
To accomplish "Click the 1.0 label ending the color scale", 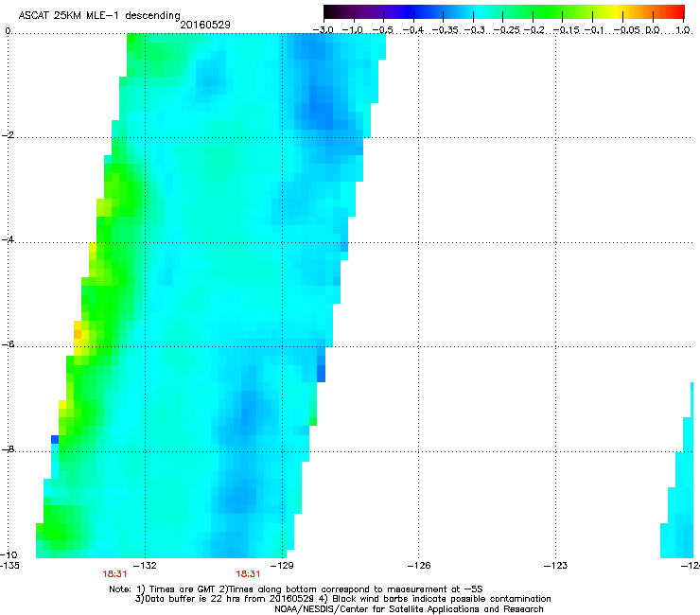I will click(683, 30).
